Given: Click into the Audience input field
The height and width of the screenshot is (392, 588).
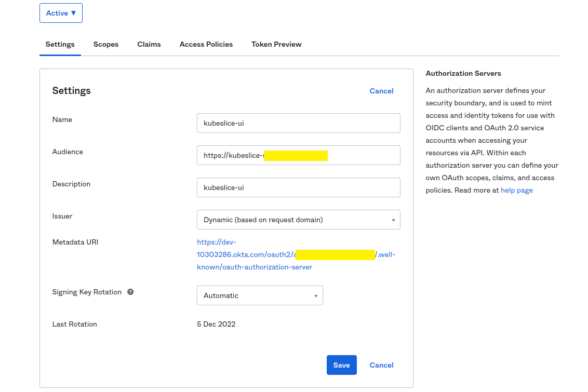Looking at the screenshot, I should click(299, 155).
